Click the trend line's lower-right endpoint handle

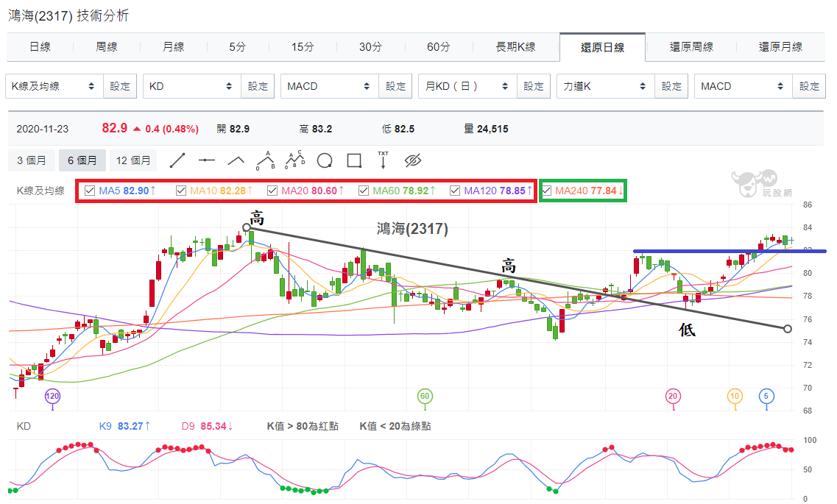click(x=788, y=329)
